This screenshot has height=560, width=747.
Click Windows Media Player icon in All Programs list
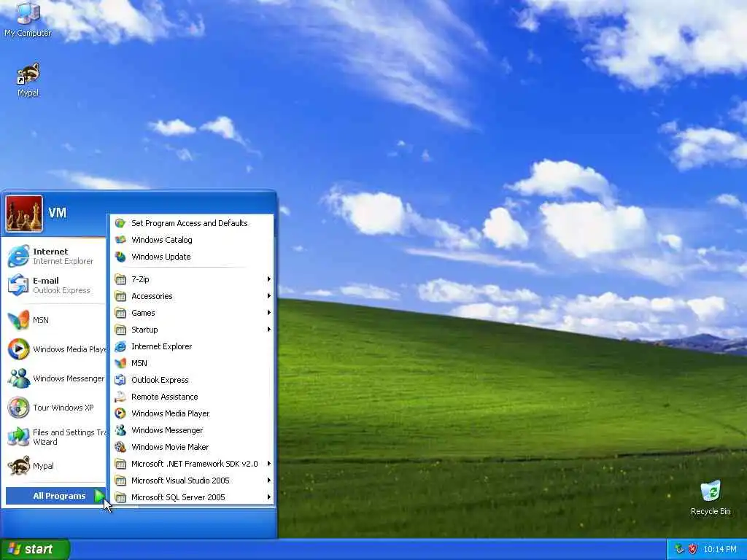point(120,413)
